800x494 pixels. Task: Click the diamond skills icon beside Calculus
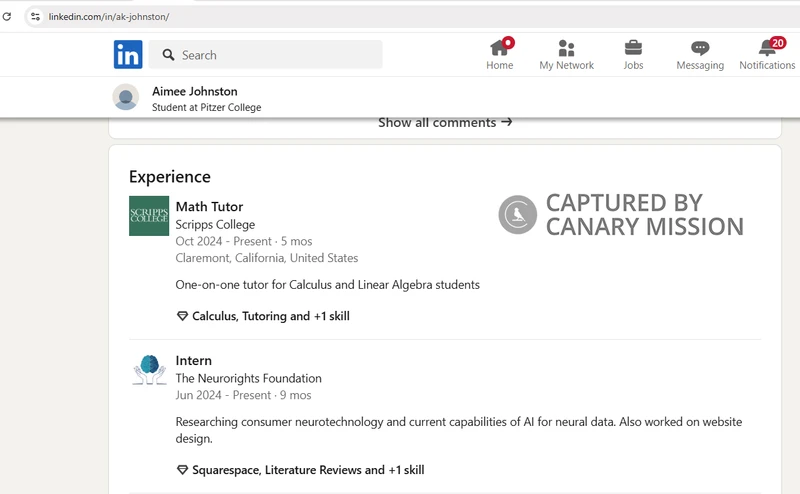(x=182, y=316)
